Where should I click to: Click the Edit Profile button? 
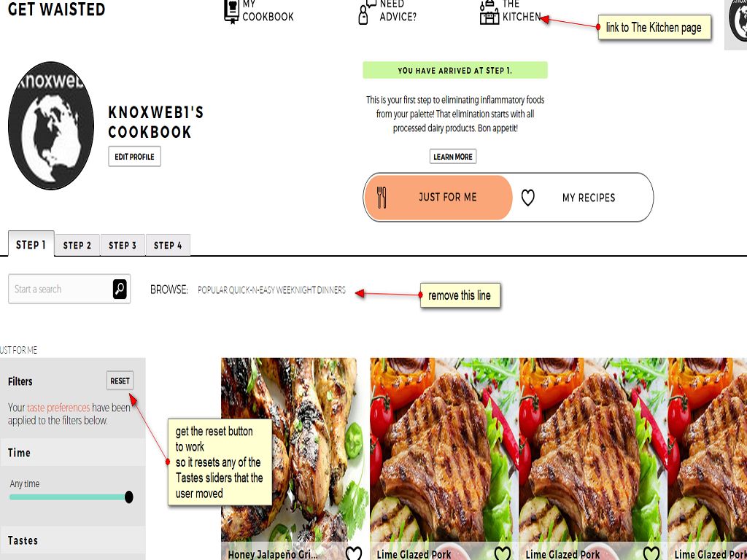coord(134,157)
